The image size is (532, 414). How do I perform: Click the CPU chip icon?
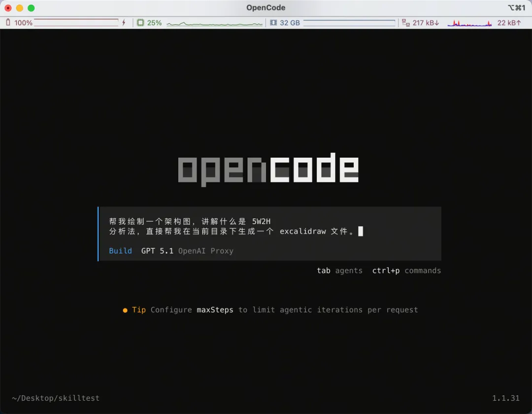140,23
